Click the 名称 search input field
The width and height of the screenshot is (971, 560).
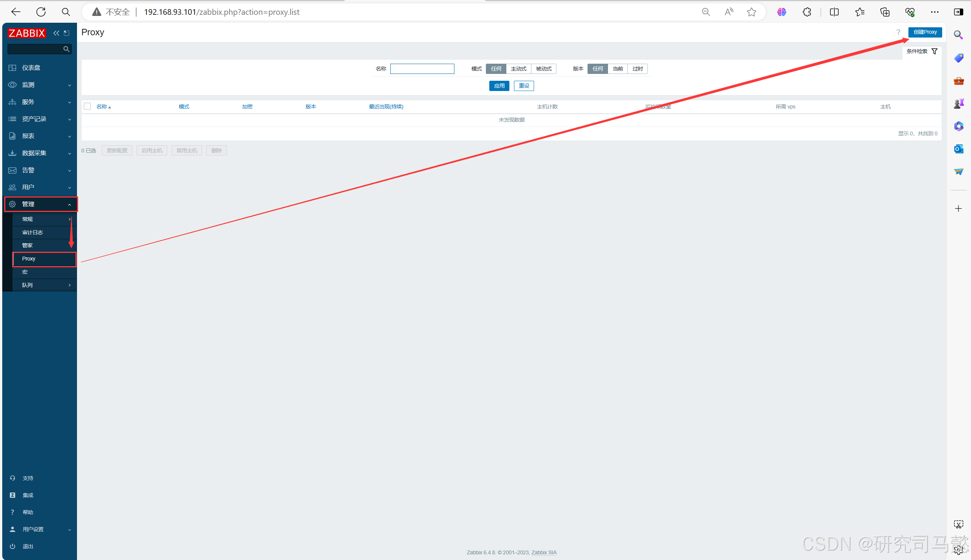click(x=422, y=69)
